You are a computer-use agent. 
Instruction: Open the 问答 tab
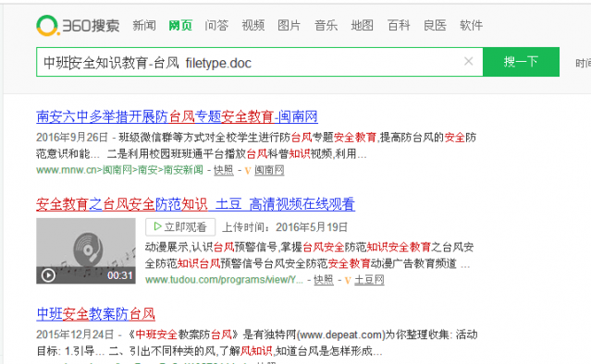tap(216, 25)
